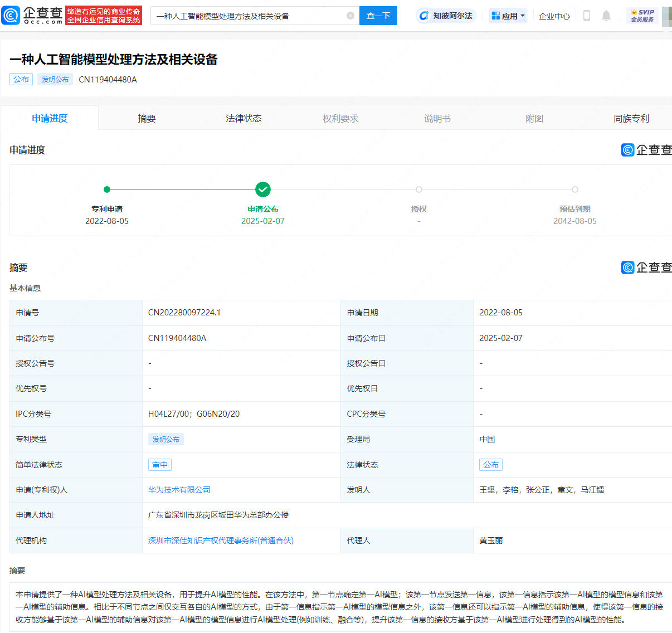Click the 发明公布 tag under title
The height and width of the screenshot is (633, 672).
55,79
